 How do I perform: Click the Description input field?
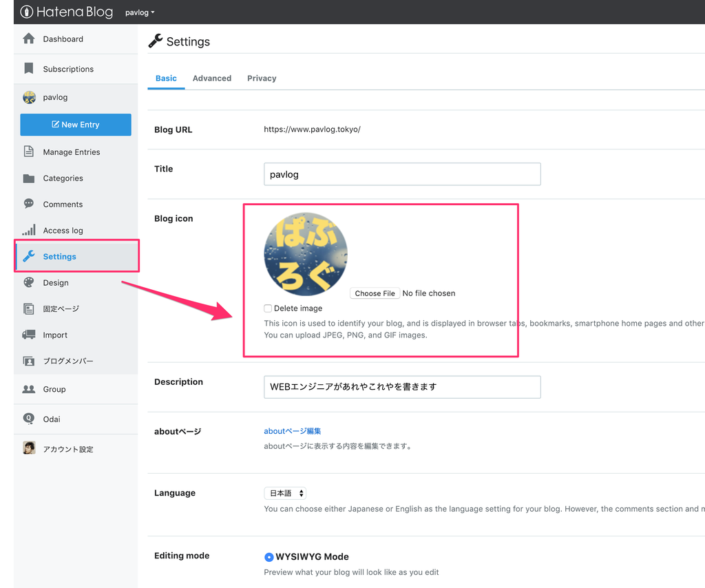[402, 386]
